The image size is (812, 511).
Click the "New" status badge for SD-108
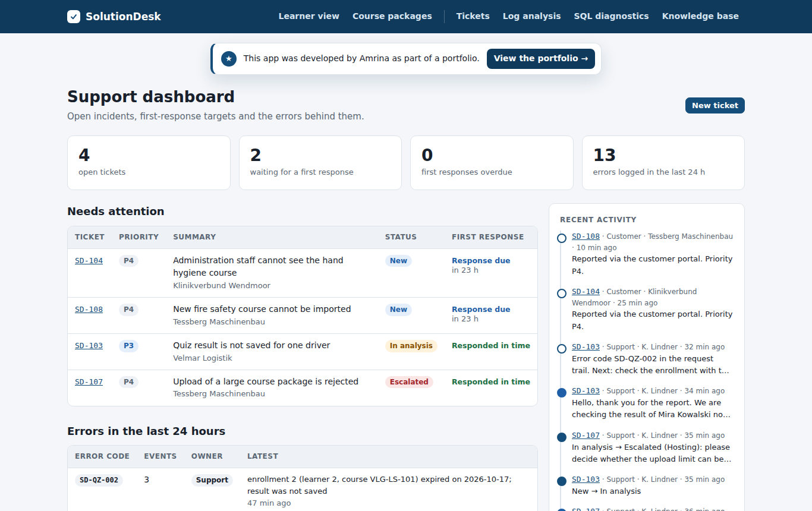pyautogui.click(x=398, y=310)
